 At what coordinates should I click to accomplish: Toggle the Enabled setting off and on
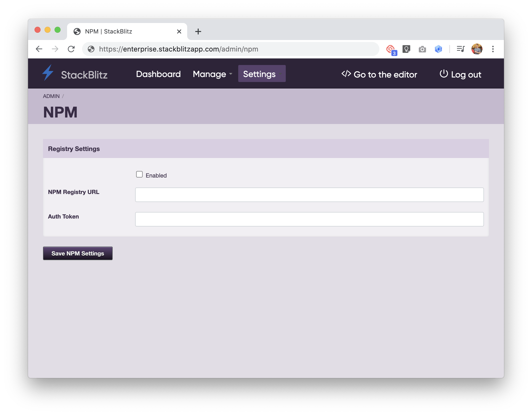139,174
